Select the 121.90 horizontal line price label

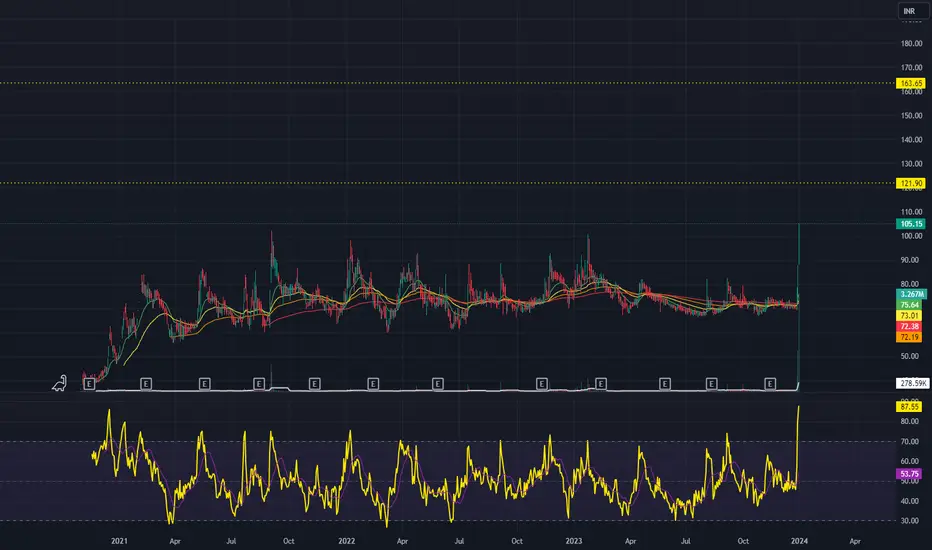tap(911, 183)
